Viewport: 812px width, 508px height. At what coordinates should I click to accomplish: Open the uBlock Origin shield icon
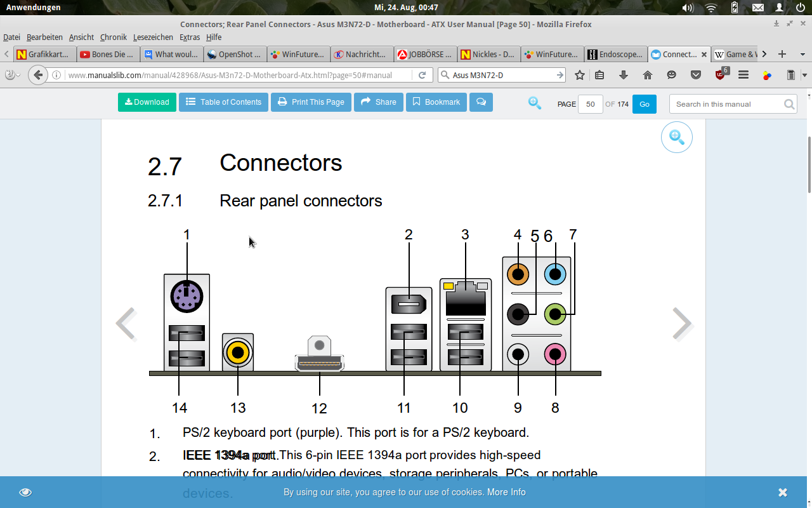(x=721, y=74)
